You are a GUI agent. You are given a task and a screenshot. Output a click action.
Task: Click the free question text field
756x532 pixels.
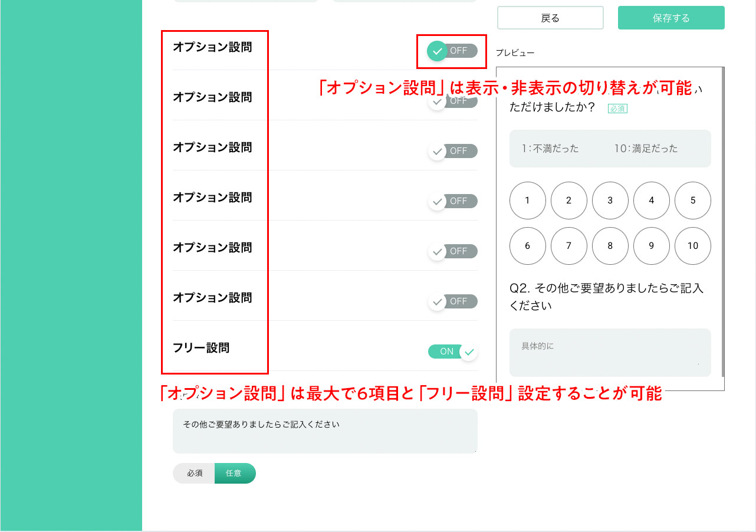click(325, 431)
